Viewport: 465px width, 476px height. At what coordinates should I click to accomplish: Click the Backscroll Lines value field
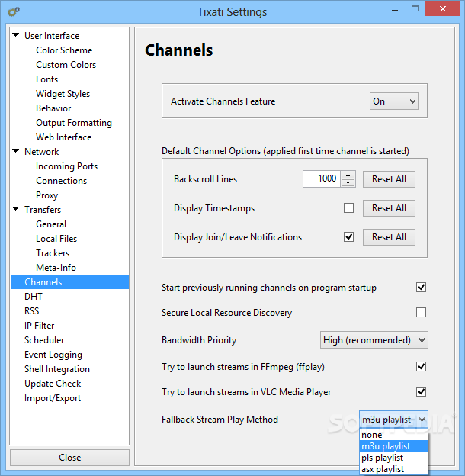click(x=321, y=178)
